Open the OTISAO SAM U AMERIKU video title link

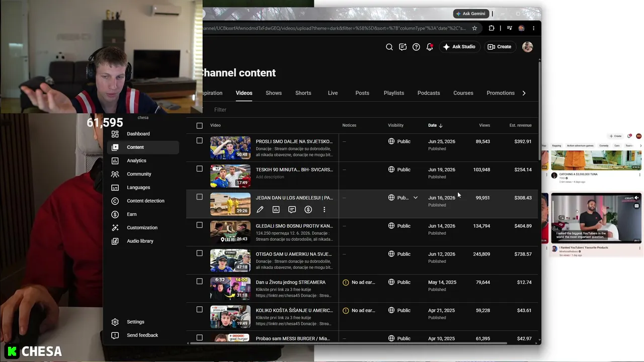(294, 254)
